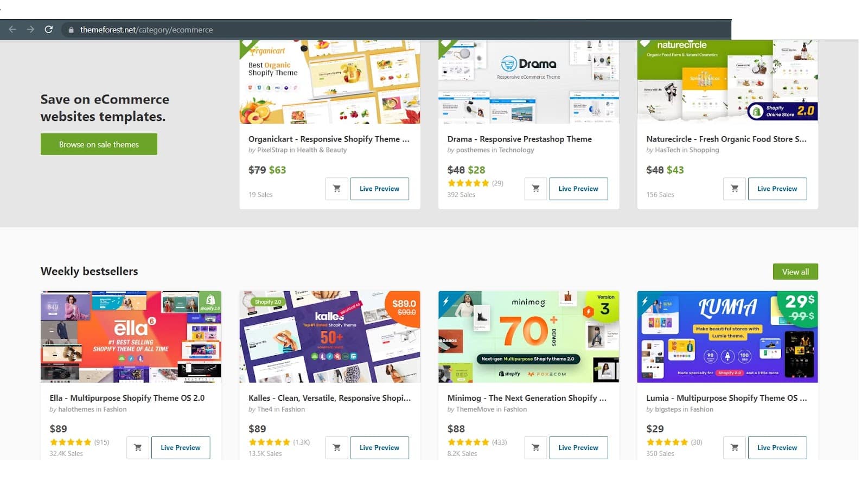868x488 pixels.
Task: Add Minimog theme to cart
Action: point(535,448)
